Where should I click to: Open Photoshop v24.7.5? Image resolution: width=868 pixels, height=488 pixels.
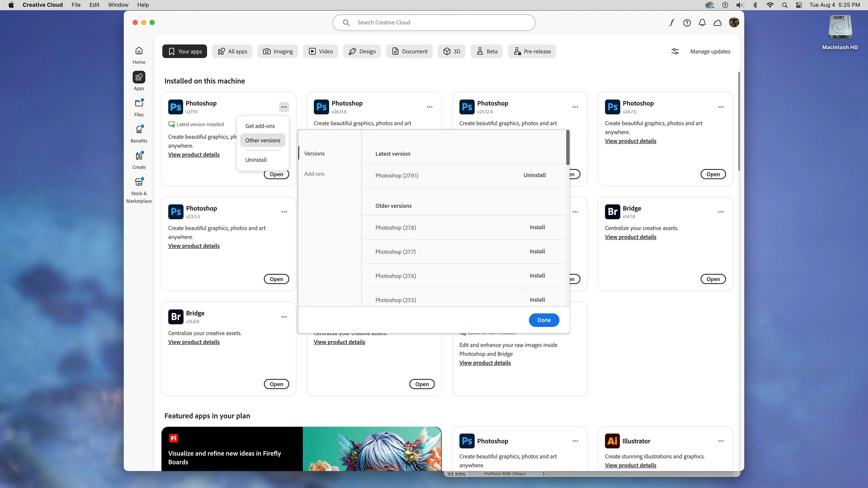click(x=713, y=175)
